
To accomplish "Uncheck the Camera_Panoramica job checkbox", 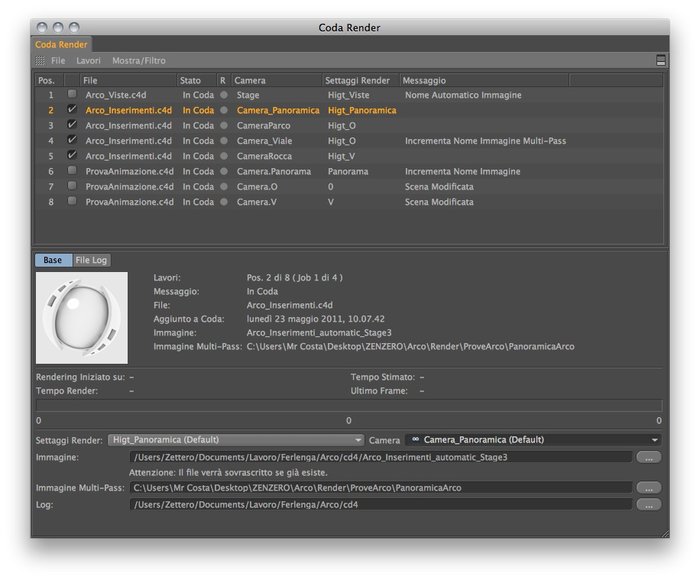I will [71, 109].
